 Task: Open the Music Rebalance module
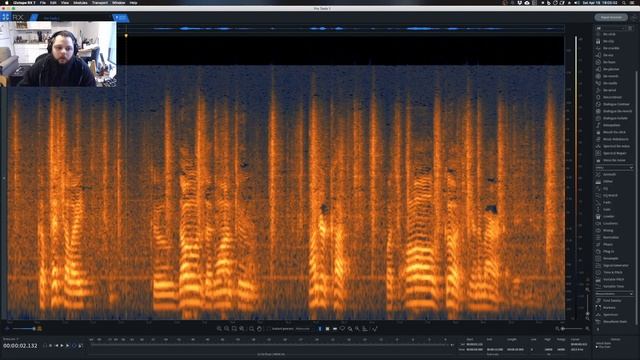pyautogui.click(x=616, y=139)
